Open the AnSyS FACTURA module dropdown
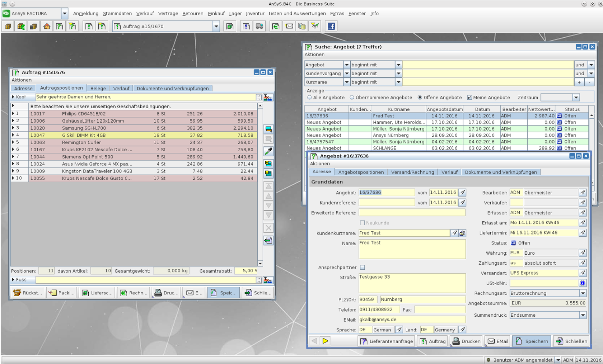Viewport: 603px width, 364px height. [65, 14]
